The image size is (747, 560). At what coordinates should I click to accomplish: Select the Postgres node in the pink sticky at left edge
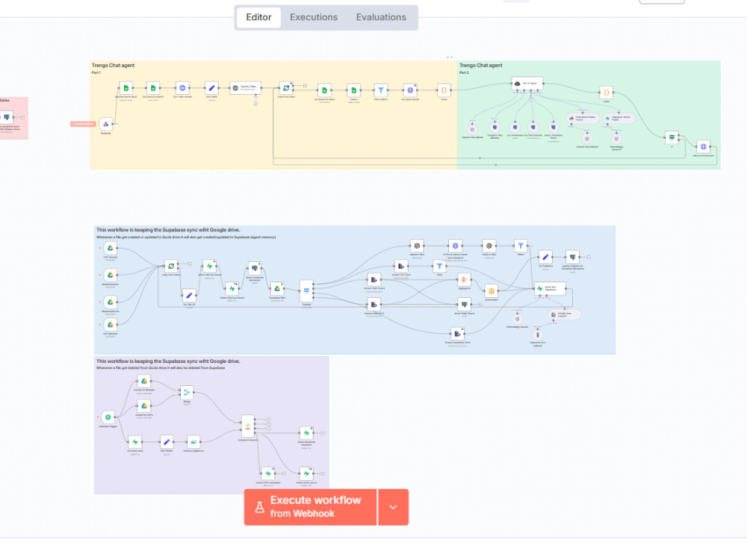[7, 117]
